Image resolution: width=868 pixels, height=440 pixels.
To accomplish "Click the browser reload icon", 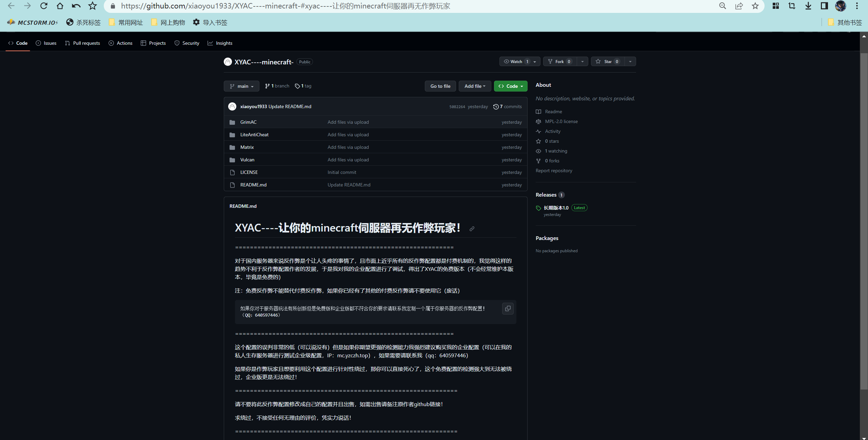I will (x=44, y=6).
